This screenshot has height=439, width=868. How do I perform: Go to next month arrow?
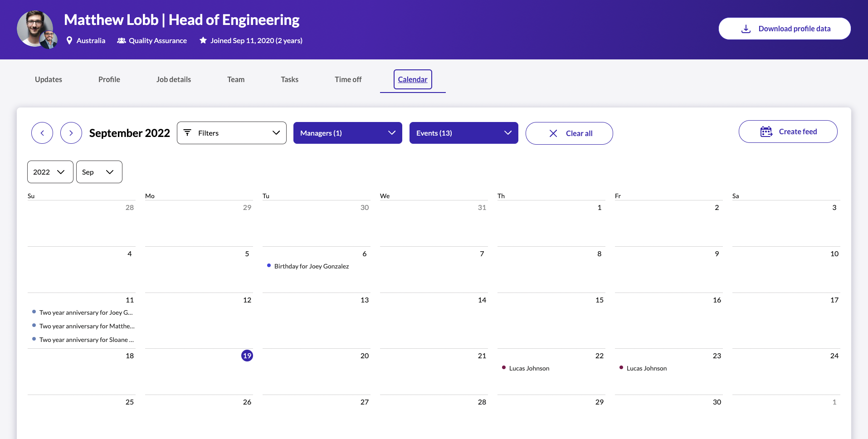pos(71,133)
